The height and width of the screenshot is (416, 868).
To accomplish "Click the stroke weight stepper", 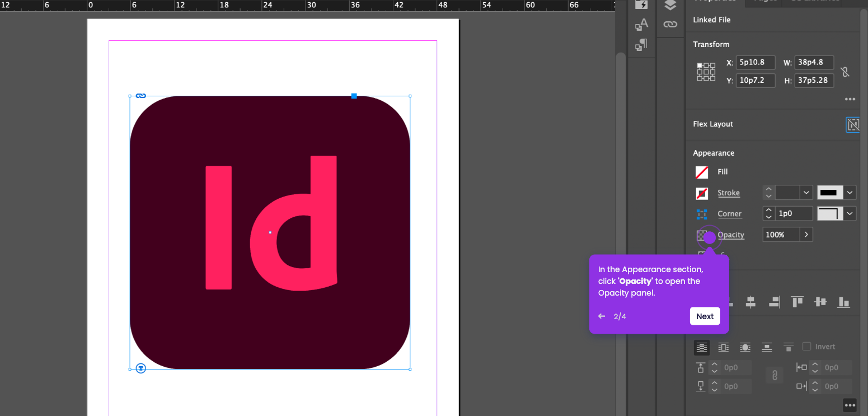I will tap(769, 193).
